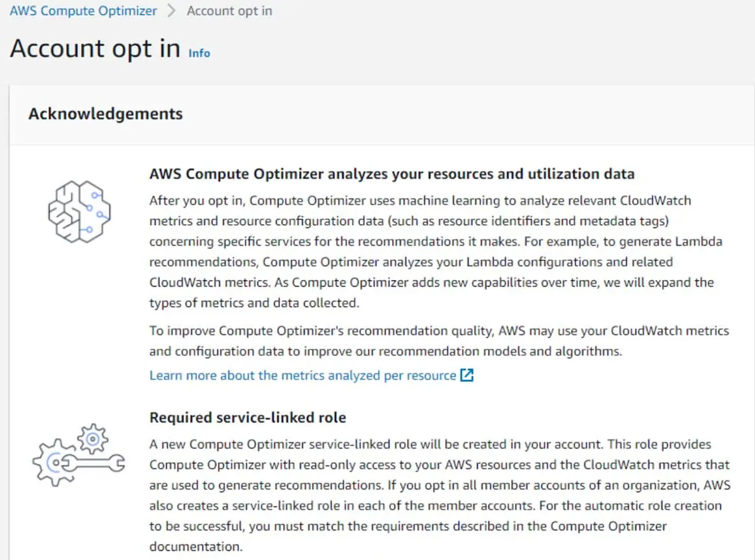Click the Account opt in page title
Viewport: 755px width, 560px height.
[x=94, y=48]
